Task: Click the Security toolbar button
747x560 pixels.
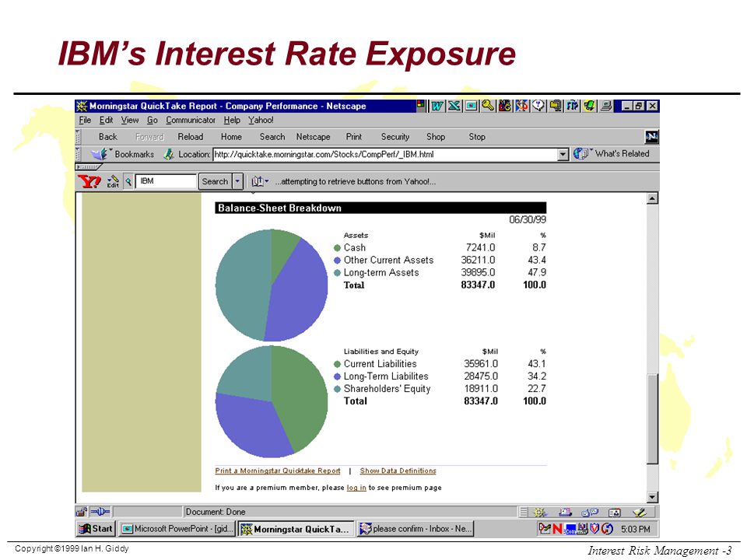Action: tap(395, 137)
